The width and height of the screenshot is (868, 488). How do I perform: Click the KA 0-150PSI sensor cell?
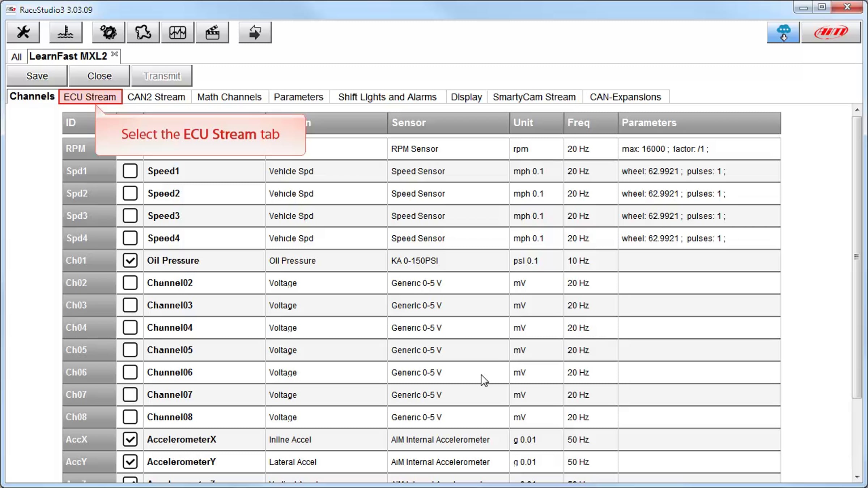(448, 261)
